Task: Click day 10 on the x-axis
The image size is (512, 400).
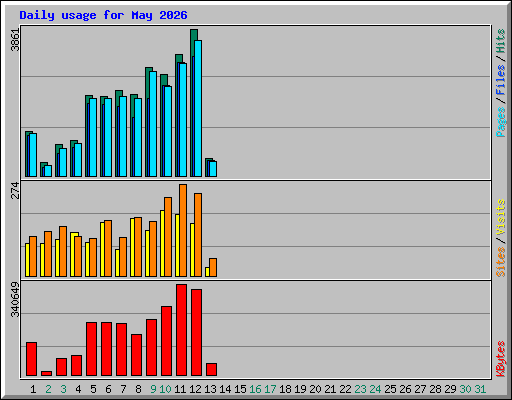Action: pyautogui.click(x=165, y=389)
